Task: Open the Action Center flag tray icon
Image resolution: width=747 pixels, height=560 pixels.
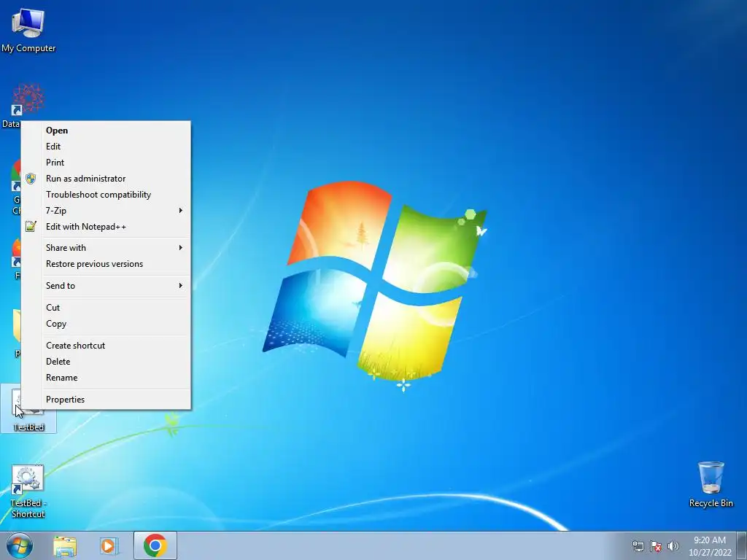Action: pos(656,546)
